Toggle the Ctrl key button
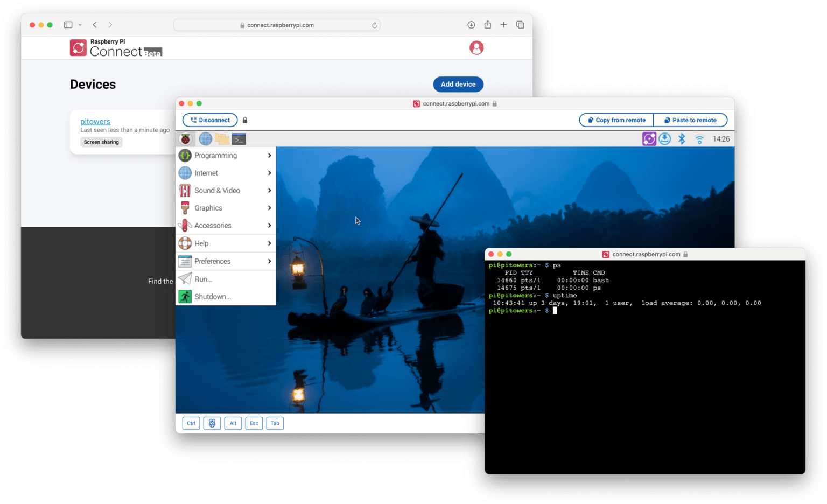 coord(191,423)
